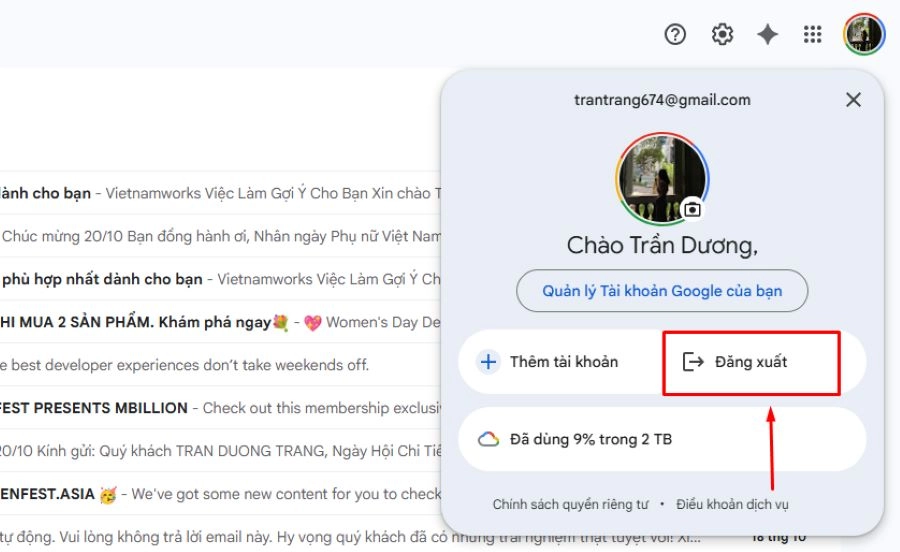Viewport: 900px width, 552px height.
Task: Open the large profile picture thumbnail
Action: click(x=662, y=178)
